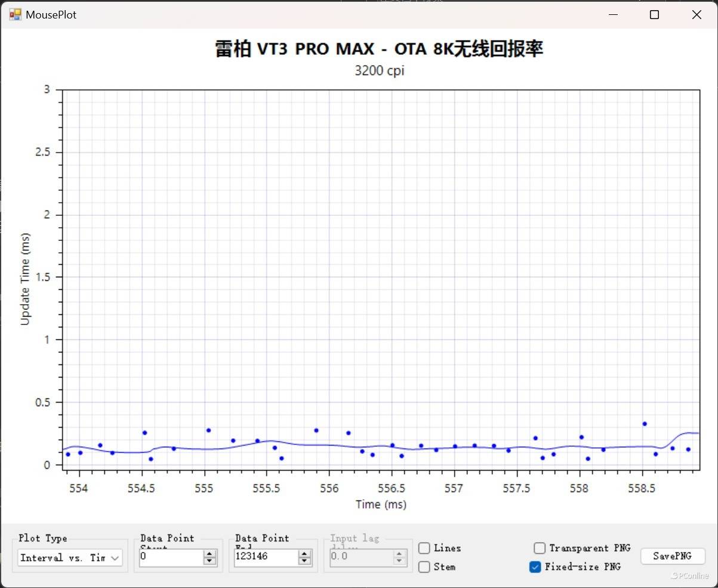This screenshot has width=718, height=588.
Task: Maximize the MousePlot window
Action: (x=654, y=15)
